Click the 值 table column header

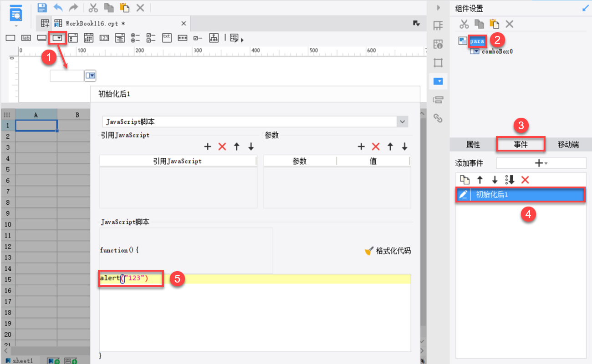(373, 161)
